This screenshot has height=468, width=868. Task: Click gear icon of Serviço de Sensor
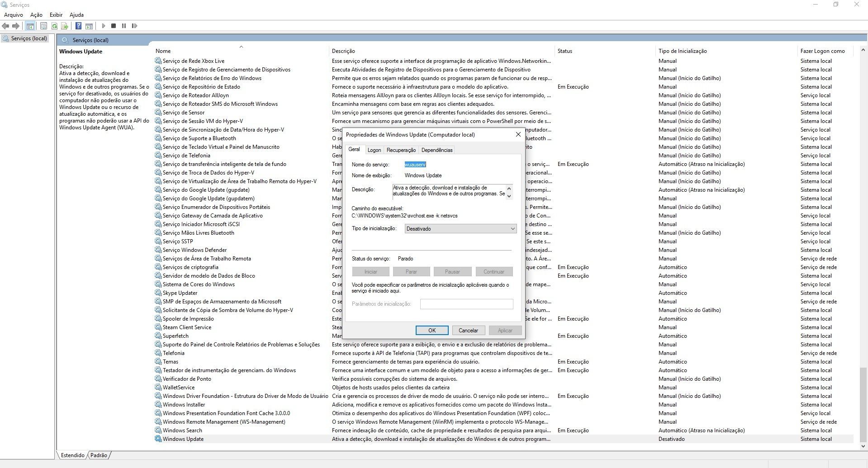158,113
